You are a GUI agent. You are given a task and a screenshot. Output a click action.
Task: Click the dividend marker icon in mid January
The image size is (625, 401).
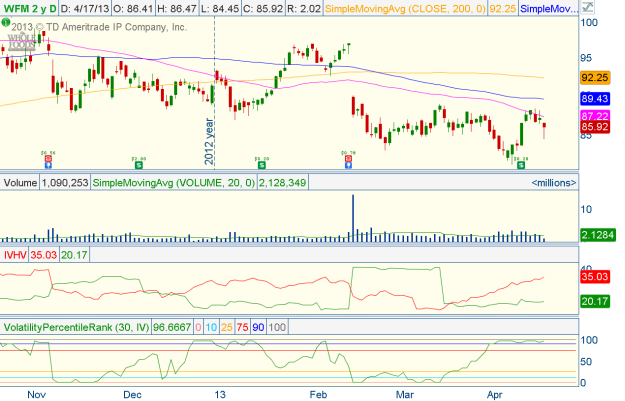pos(260,160)
